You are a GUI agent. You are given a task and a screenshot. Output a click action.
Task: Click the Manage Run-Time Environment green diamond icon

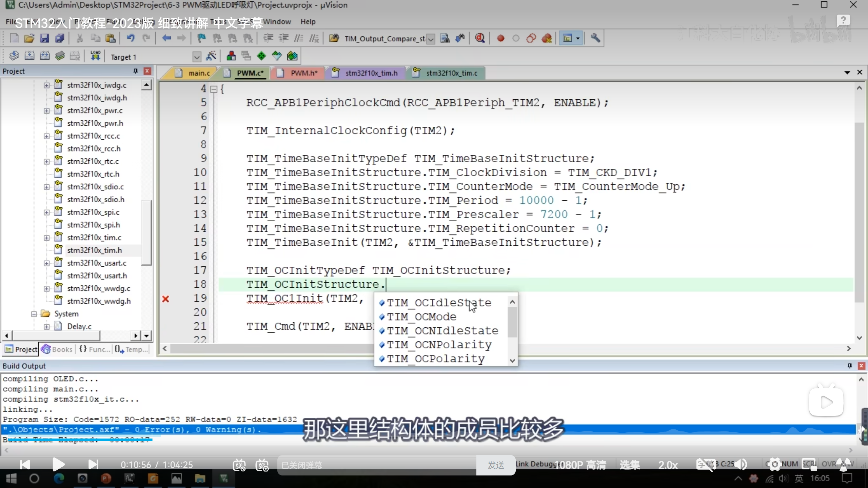261,56
